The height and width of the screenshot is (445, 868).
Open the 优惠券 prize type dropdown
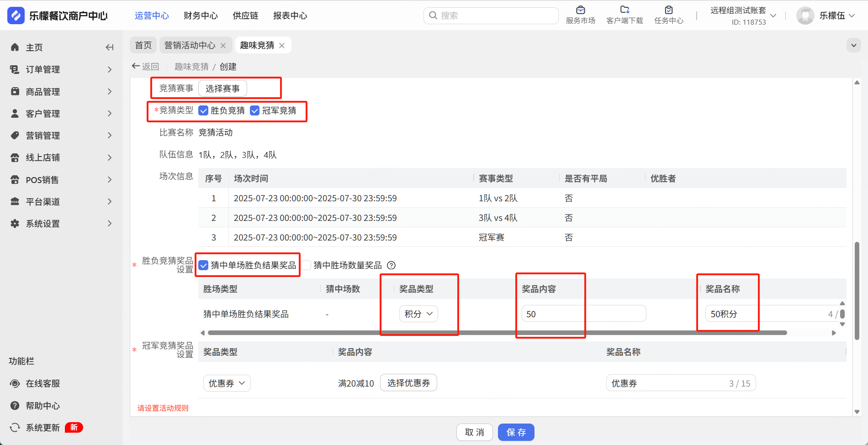(x=227, y=383)
